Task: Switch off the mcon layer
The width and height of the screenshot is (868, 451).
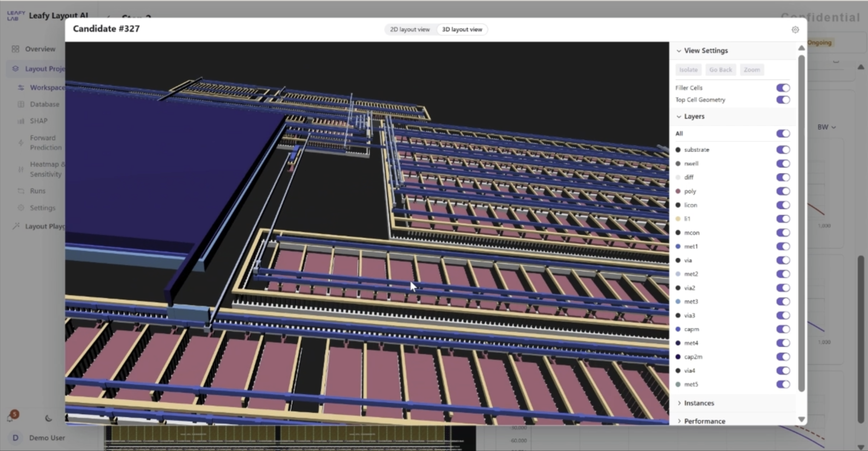Action: [x=783, y=233]
